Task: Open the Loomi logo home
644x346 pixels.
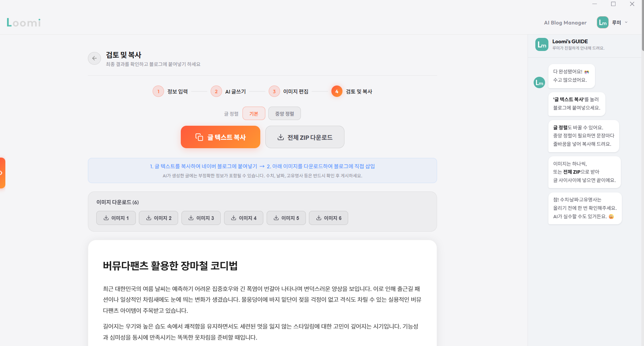Action: (x=24, y=22)
